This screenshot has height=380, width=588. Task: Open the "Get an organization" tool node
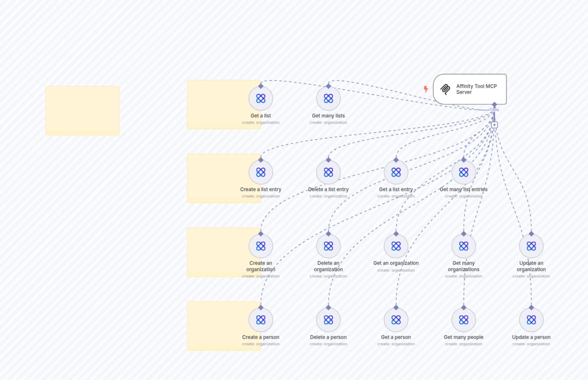pyautogui.click(x=396, y=246)
